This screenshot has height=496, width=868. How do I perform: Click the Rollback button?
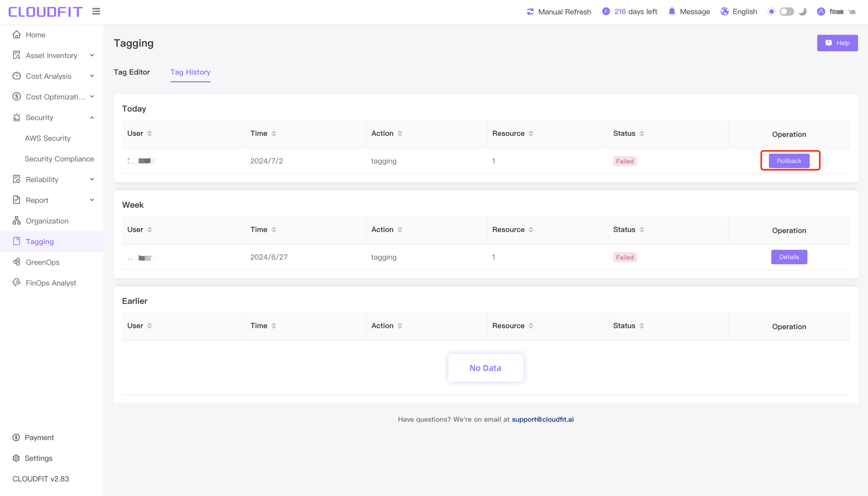(789, 161)
